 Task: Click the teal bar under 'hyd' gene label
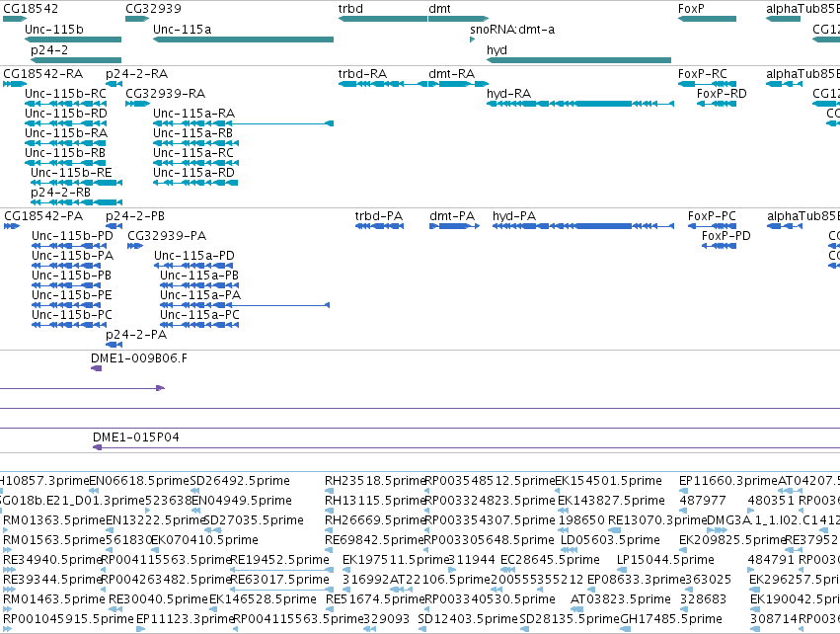[x=578, y=60]
